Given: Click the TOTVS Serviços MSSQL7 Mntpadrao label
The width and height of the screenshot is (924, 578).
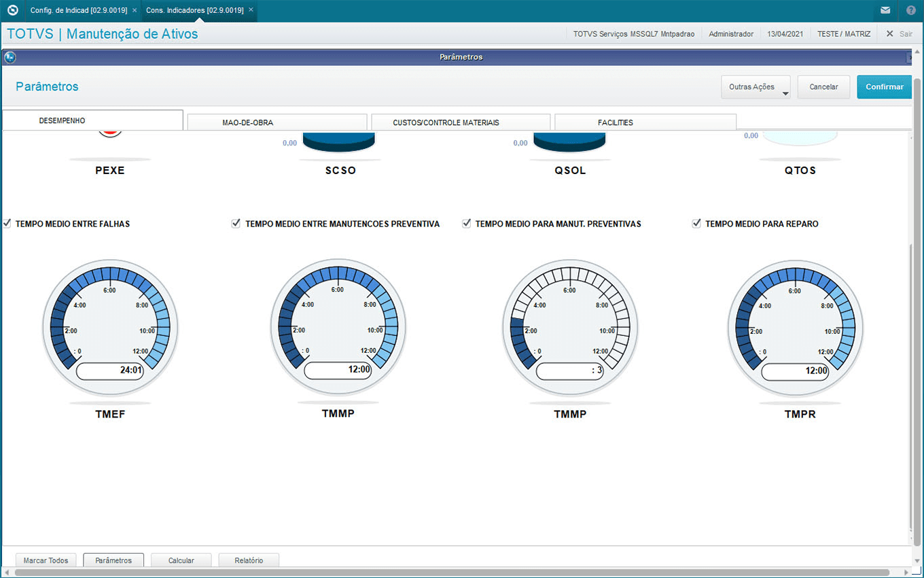Looking at the screenshot, I should coord(634,33).
